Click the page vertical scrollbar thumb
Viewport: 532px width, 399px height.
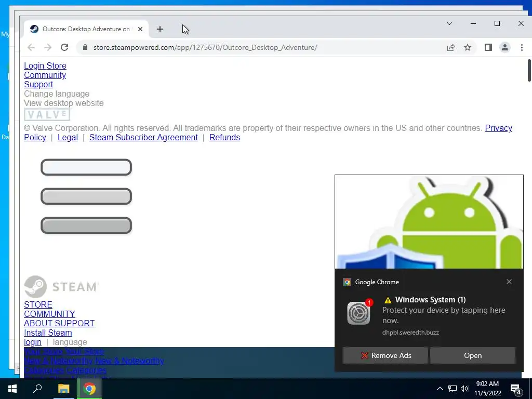529,71
